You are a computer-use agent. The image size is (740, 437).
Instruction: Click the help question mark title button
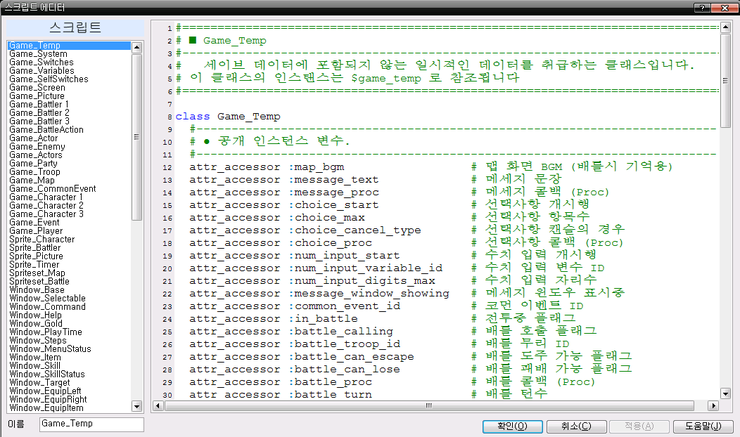tap(702, 8)
